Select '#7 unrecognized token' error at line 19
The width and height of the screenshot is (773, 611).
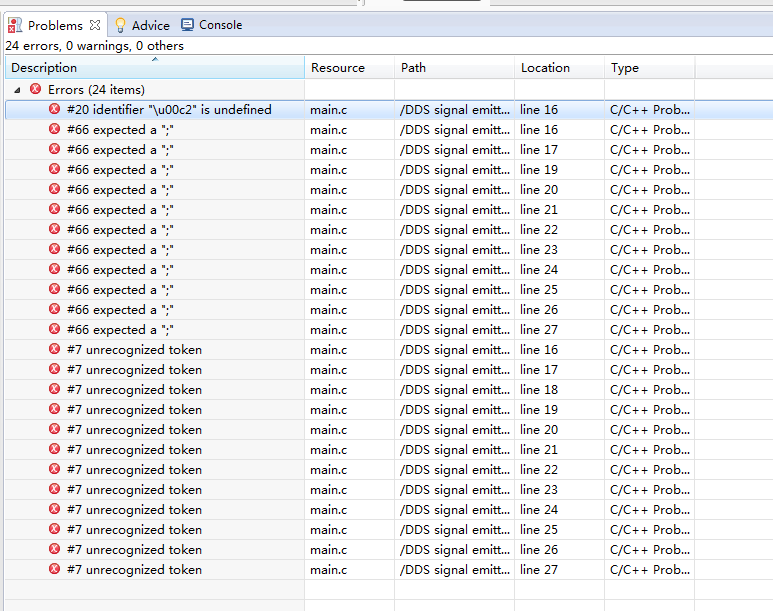[x=134, y=409]
